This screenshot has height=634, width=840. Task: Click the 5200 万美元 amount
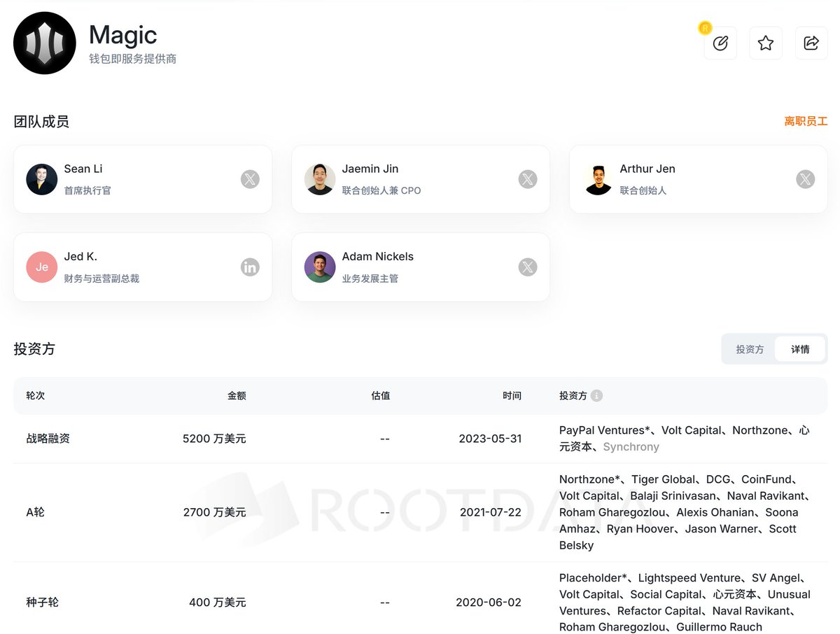tap(214, 439)
